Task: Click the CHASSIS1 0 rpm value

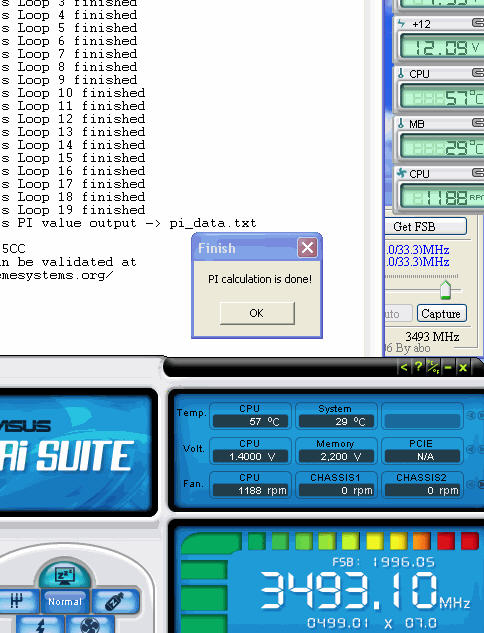Action: point(336,490)
